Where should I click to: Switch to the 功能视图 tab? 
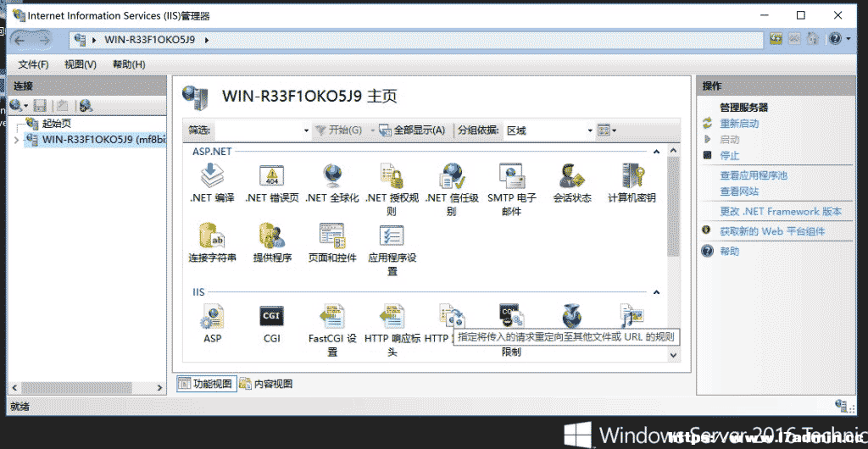[207, 384]
